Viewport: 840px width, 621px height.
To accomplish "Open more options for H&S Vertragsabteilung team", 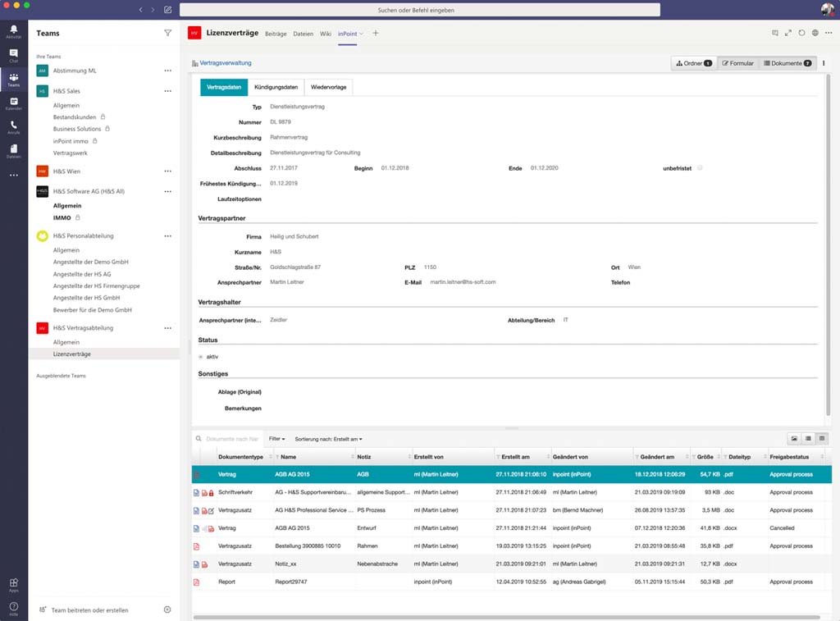I will [167, 328].
